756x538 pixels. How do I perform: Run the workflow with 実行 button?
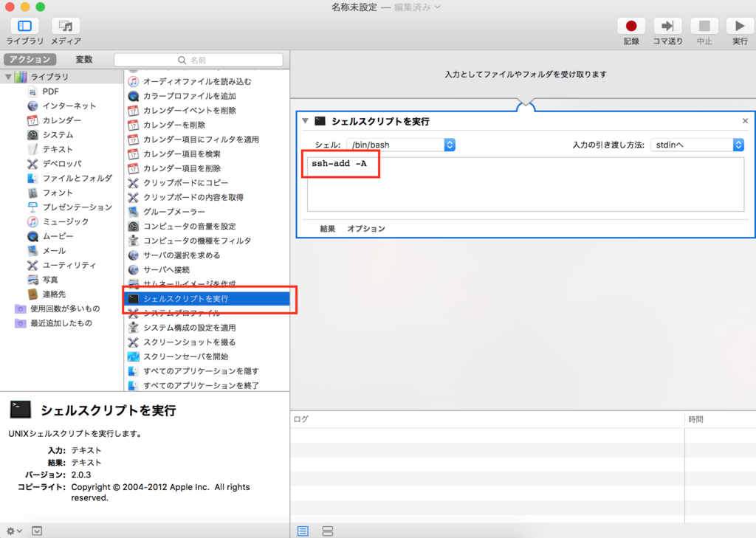(740, 26)
